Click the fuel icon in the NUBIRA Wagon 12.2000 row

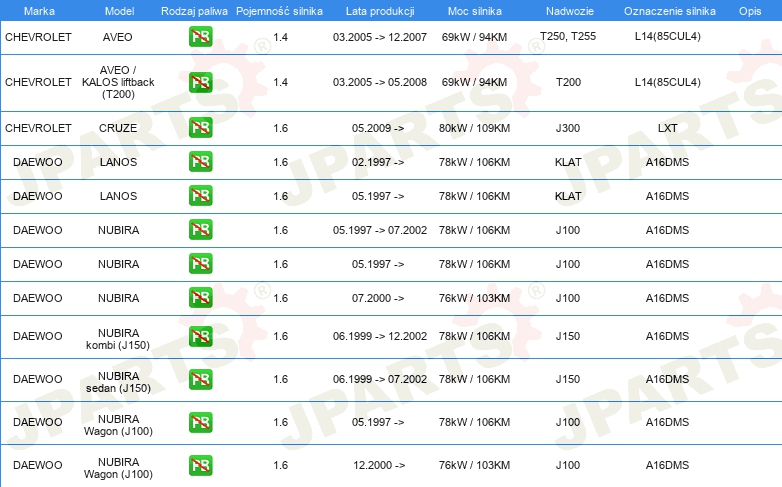pos(200,465)
